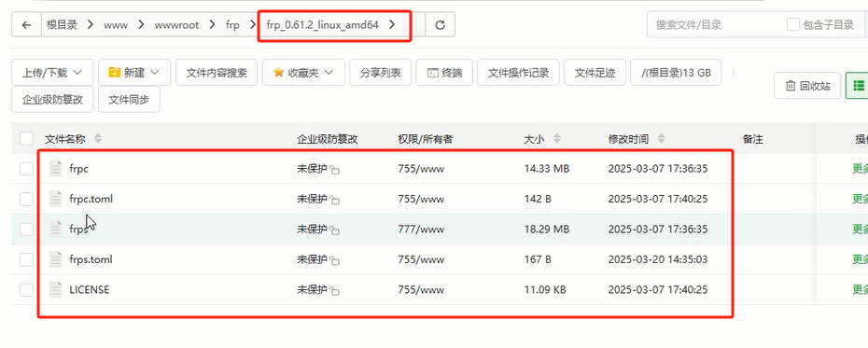Click 2025-03-20 14:35:03 modified time
The width and height of the screenshot is (868, 348).
click(x=658, y=259)
